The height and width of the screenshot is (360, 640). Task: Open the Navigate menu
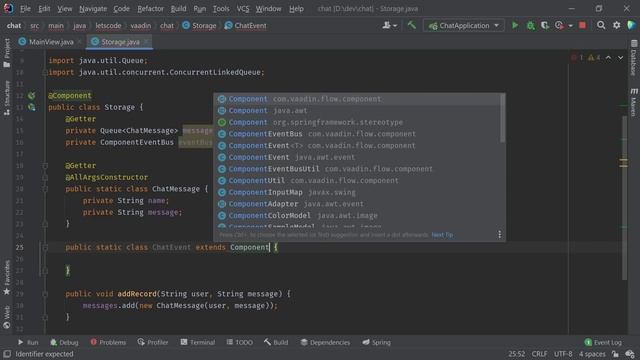93,9
